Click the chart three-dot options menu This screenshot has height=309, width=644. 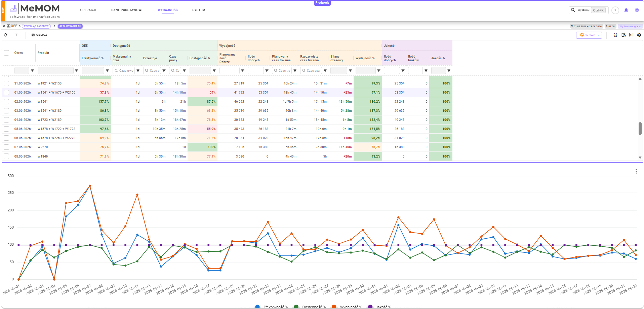pos(636,171)
